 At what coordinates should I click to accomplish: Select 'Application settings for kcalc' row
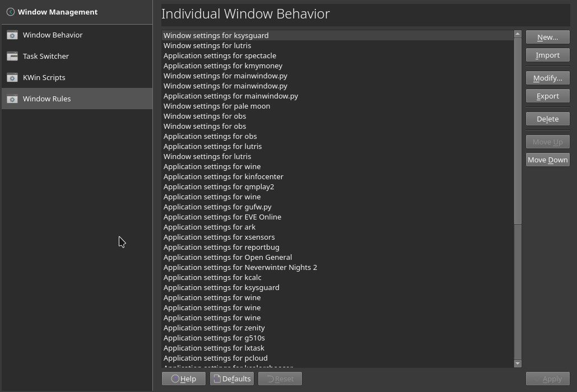(338, 278)
